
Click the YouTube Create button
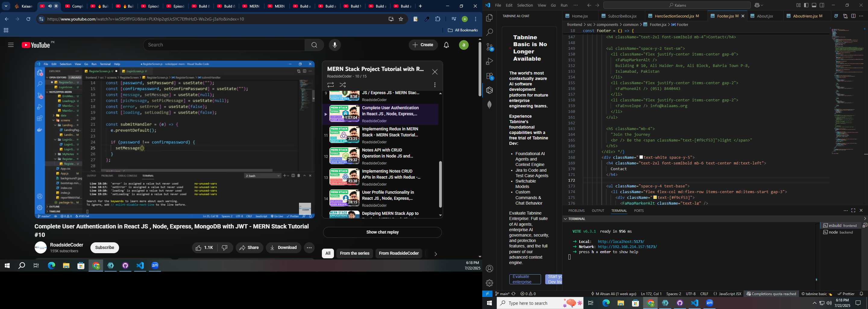coord(423,45)
